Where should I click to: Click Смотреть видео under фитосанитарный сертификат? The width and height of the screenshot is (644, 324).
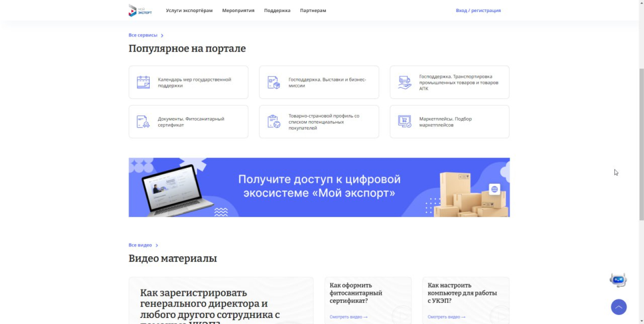click(x=349, y=317)
